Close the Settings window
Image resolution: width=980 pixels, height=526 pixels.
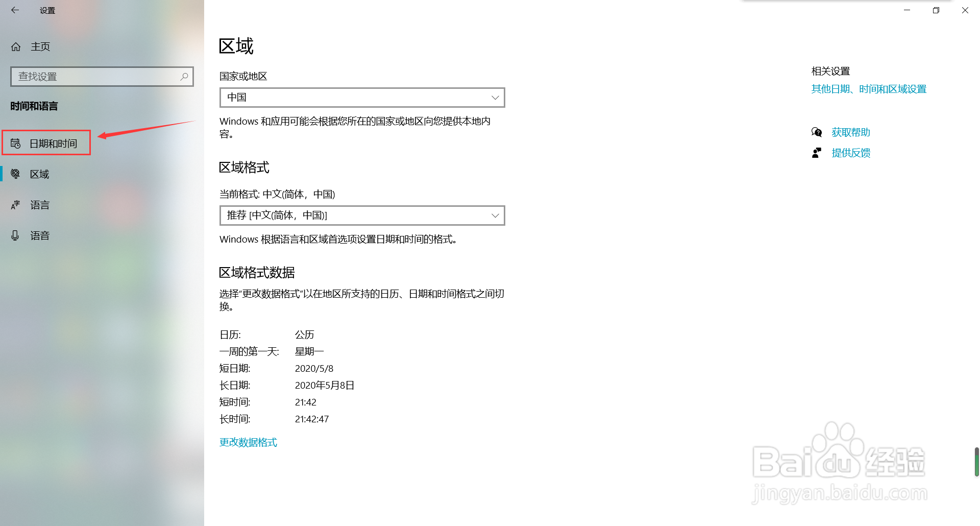(965, 10)
